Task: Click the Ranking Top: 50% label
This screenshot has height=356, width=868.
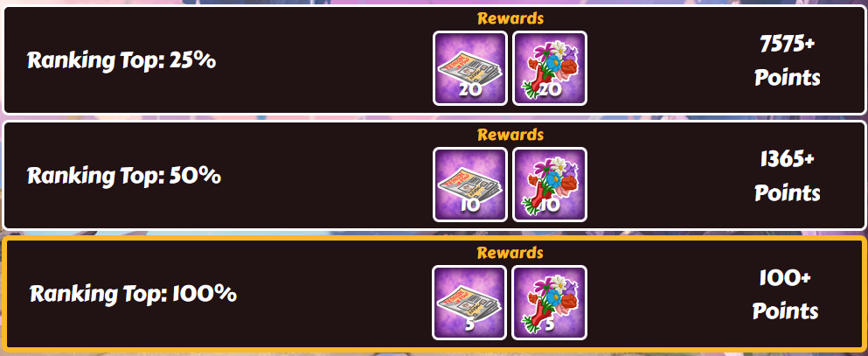Action: pyautogui.click(x=124, y=176)
